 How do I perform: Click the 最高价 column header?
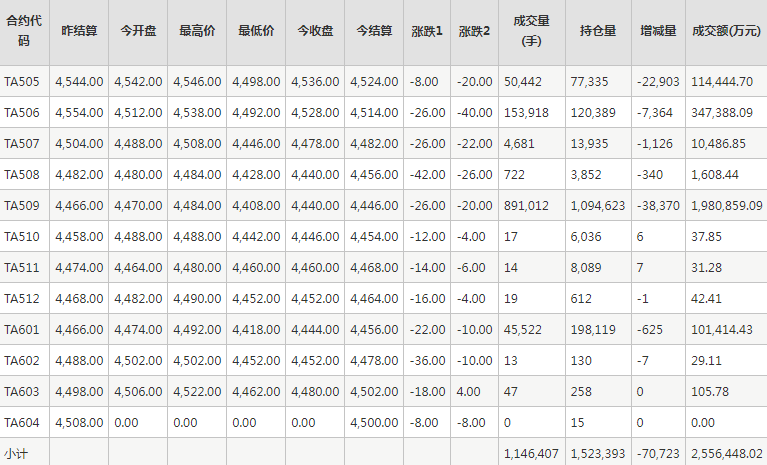(197, 31)
